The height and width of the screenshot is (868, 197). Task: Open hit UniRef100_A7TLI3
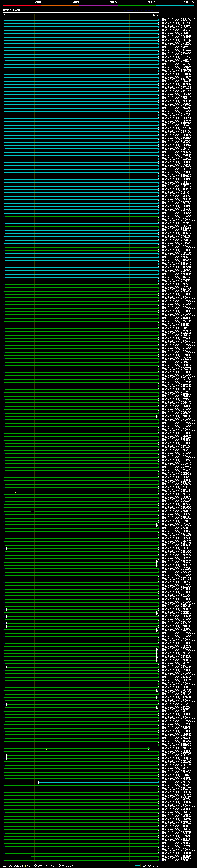(177, 487)
